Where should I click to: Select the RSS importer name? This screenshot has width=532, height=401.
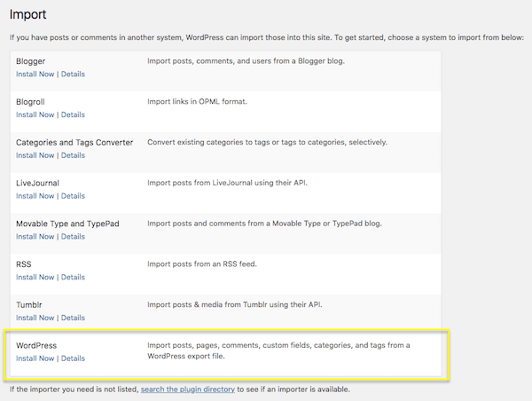click(x=23, y=264)
